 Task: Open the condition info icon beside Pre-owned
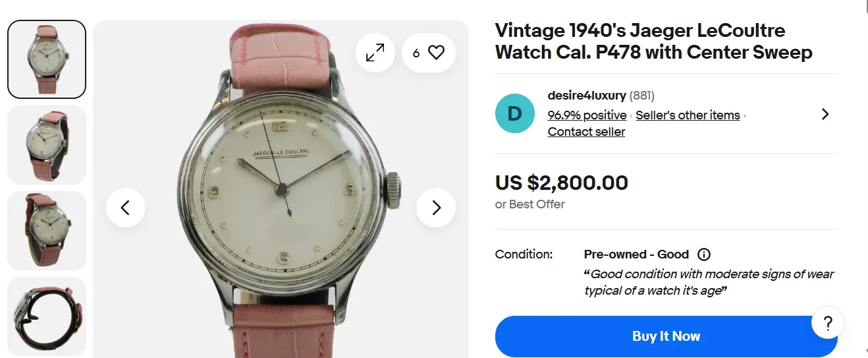[704, 254]
